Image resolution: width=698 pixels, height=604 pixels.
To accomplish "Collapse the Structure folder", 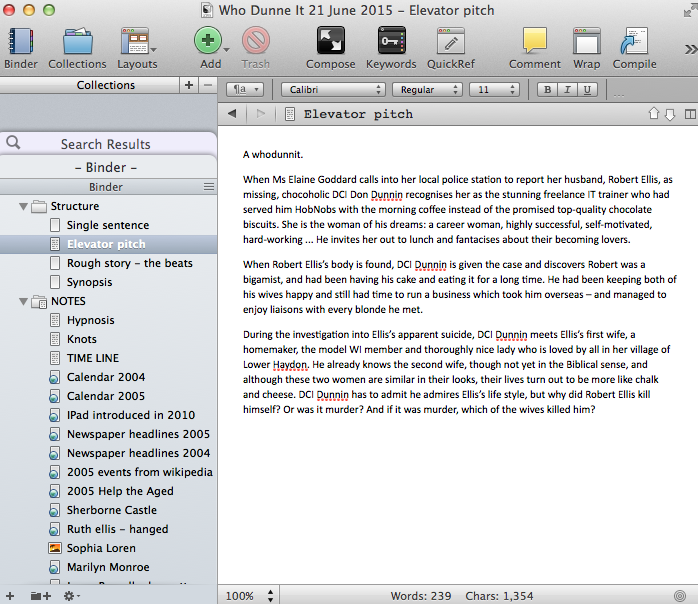I will point(23,206).
